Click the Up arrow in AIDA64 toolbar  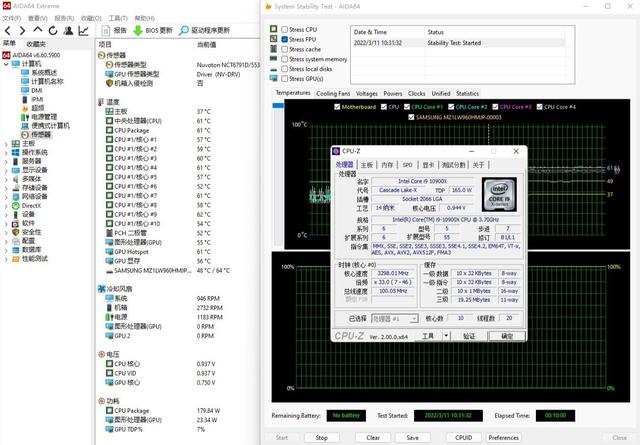point(38,30)
